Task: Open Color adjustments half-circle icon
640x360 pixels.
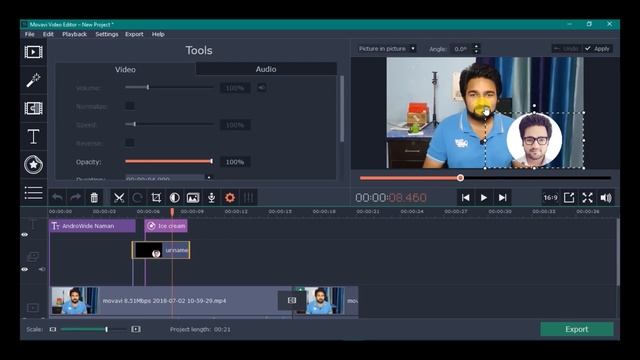Action: coord(174,198)
